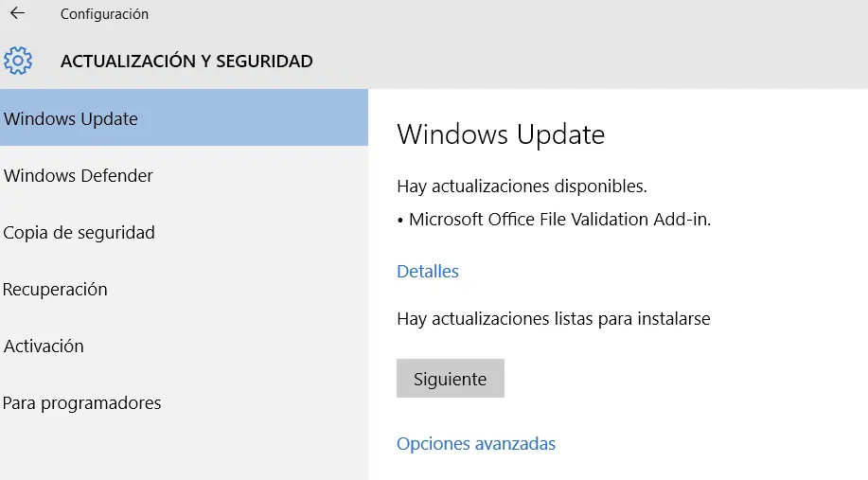Click the empty sidebar area below Para programadores
The height and width of the screenshot is (480, 868).
(x=184, y=450)
